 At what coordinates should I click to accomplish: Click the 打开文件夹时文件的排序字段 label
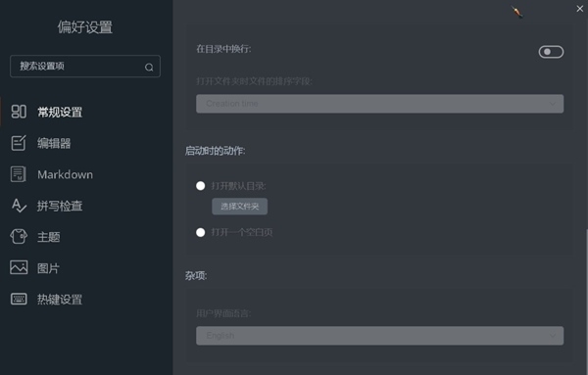click(x=254, y=81)
